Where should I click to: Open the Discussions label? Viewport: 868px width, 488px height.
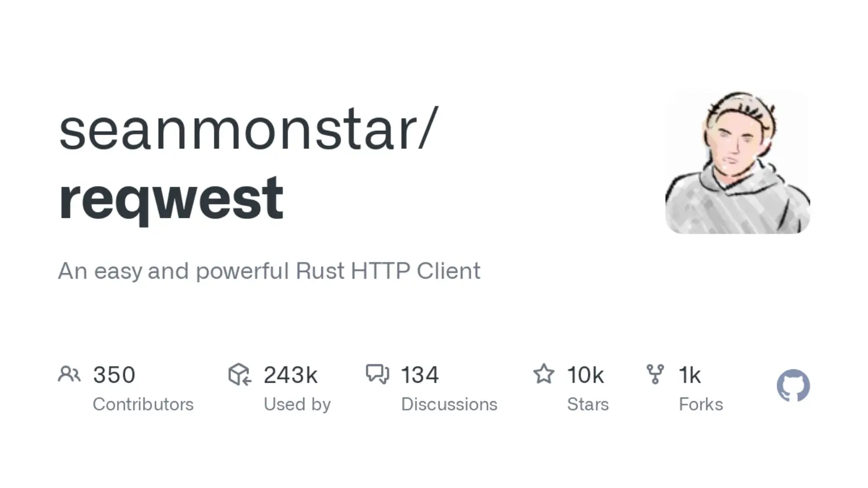(449, 404)
